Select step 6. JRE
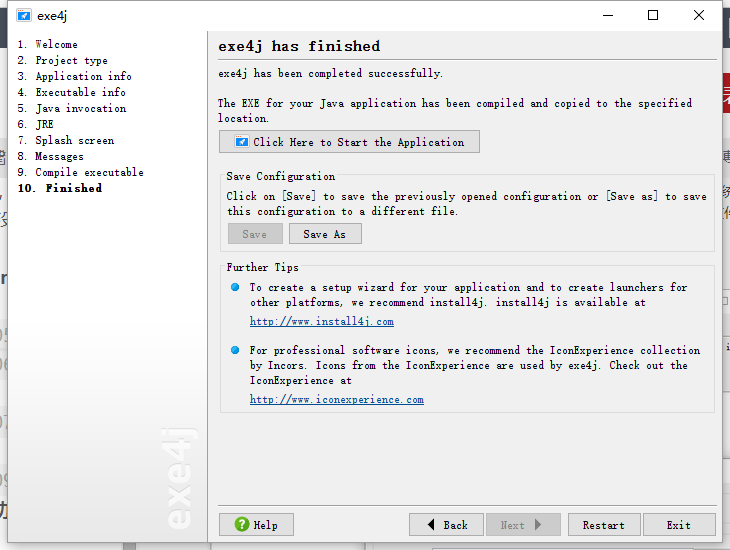The image size is (730, 550). pyautogui.click(x=35, y=124)
